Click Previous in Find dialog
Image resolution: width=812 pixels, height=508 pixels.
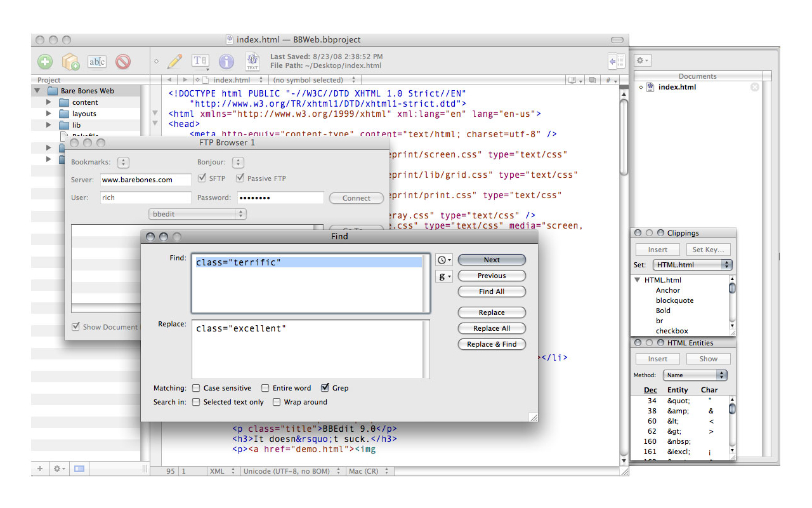[492, 276]
